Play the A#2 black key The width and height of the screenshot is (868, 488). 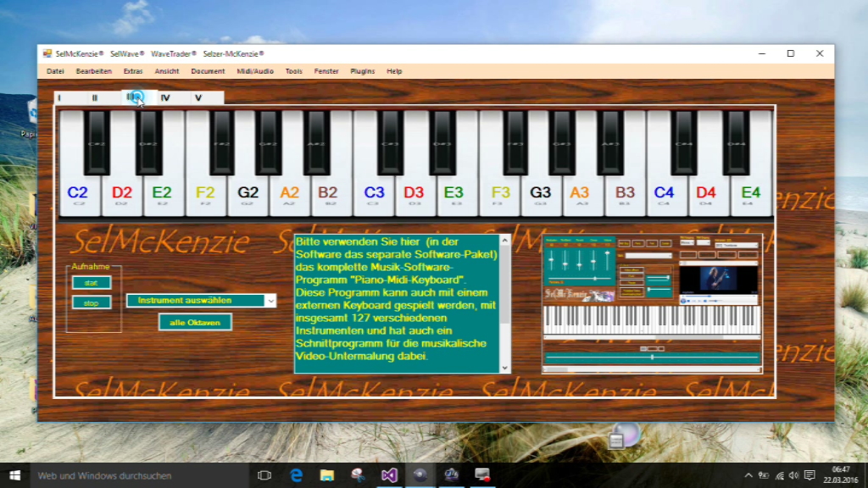click(x=317, y=142)
